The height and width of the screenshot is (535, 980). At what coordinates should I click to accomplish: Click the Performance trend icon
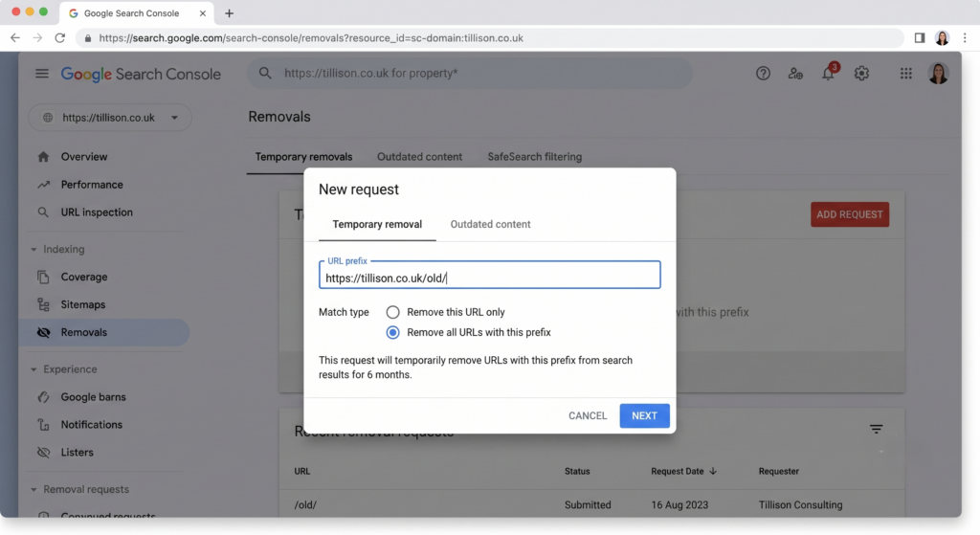43,185
